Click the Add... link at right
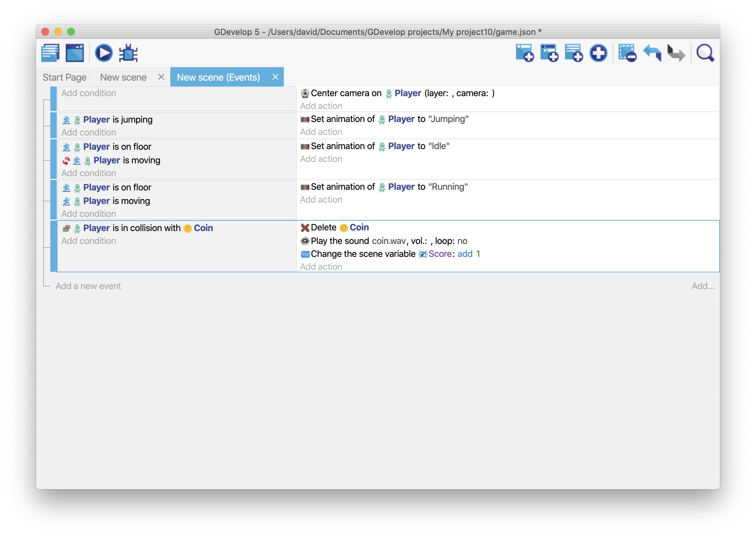Viewport: 756px width, 537px height. 703,286
